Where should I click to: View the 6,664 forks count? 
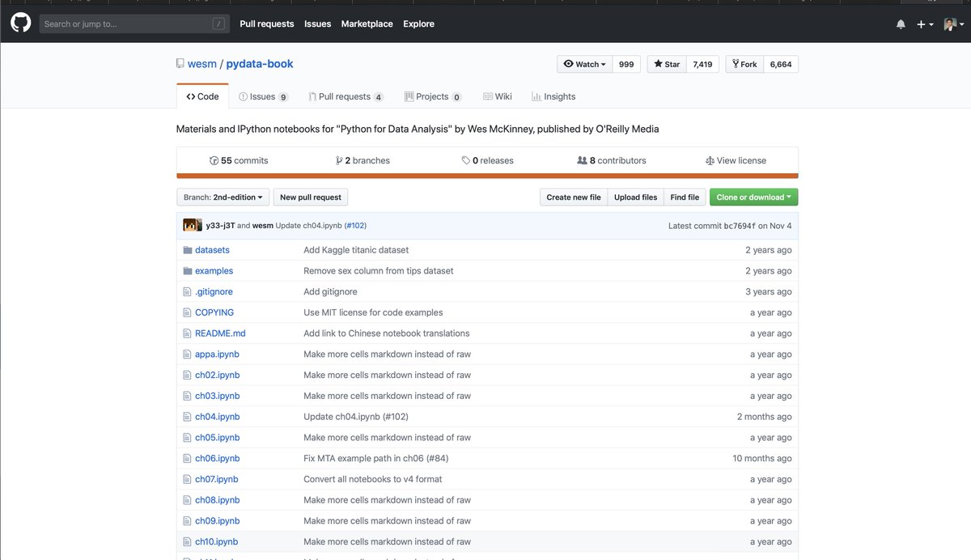pyautogui.click(x=781, y=64)
